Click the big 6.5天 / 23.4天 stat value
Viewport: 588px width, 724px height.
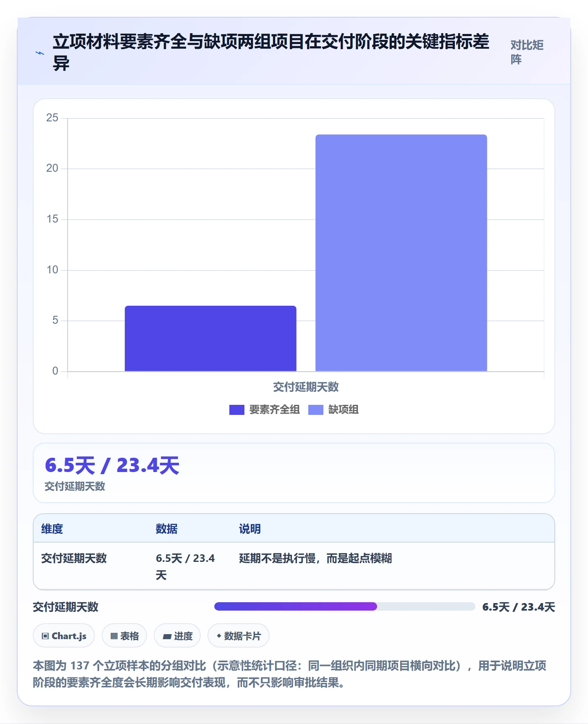tap(112, 465)
